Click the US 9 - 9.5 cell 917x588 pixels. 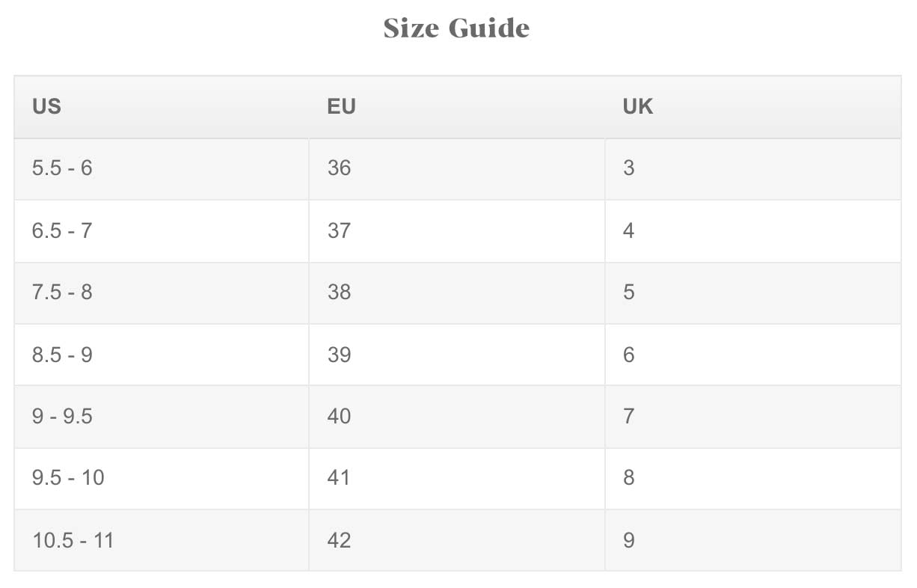62,416
